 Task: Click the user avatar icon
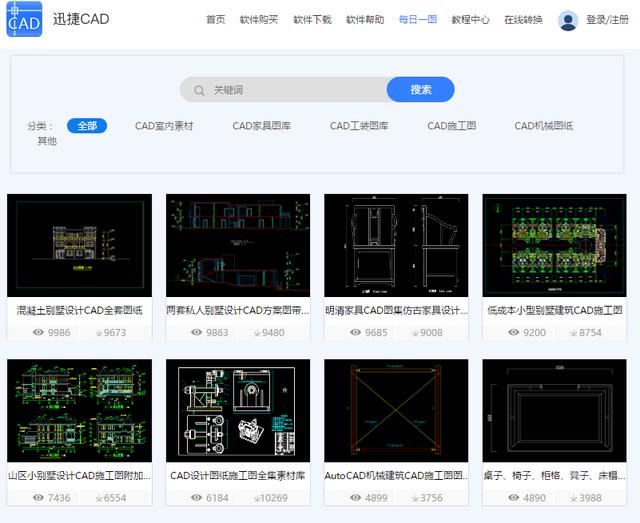tap(568, 20)
